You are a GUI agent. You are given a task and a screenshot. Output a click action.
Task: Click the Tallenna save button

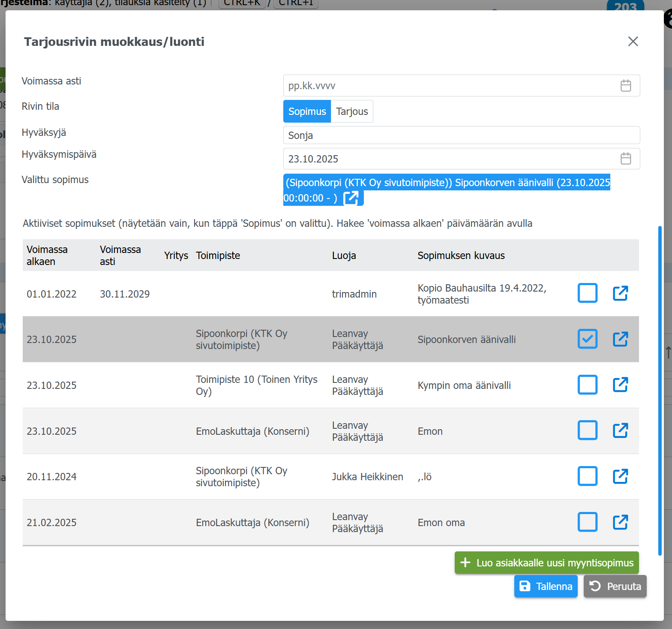point(546,586)
